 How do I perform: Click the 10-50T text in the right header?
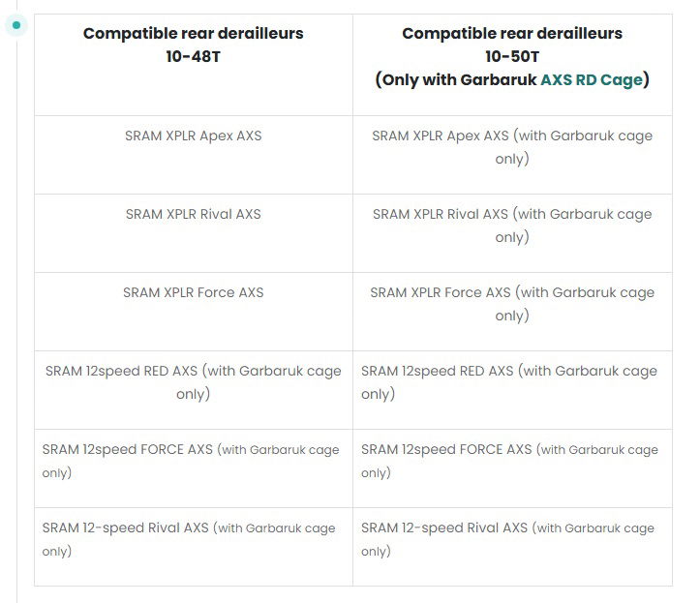point(512,56)
